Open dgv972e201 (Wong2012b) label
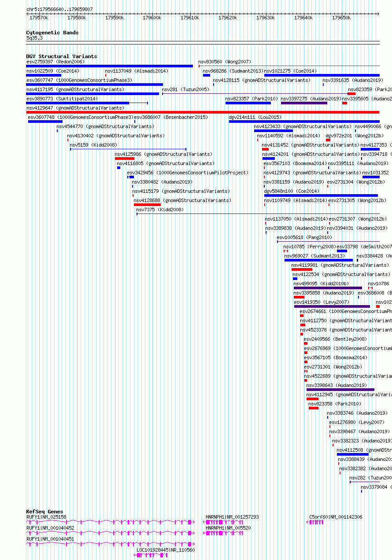Screen dimensions: 392x560 355,136
